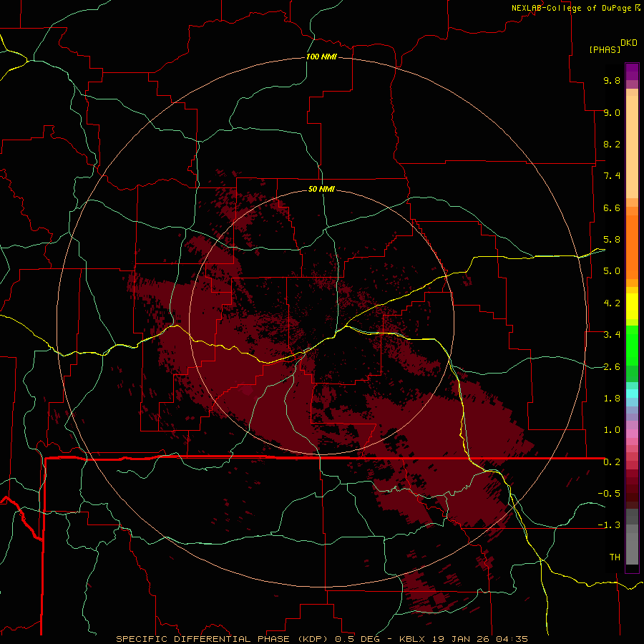
Task: Click the KBLX station identifier in caption
Action: coord(413,639)
